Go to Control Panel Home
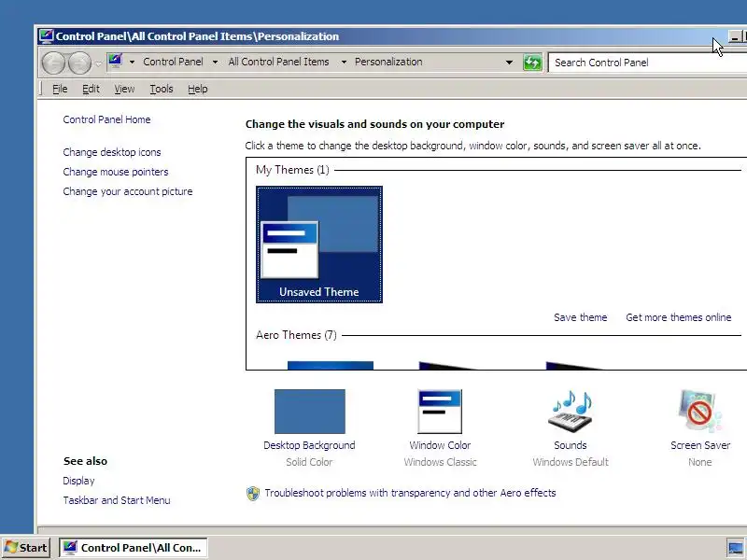747x560 pixels. pyautogui.click(x=106, y=119)
